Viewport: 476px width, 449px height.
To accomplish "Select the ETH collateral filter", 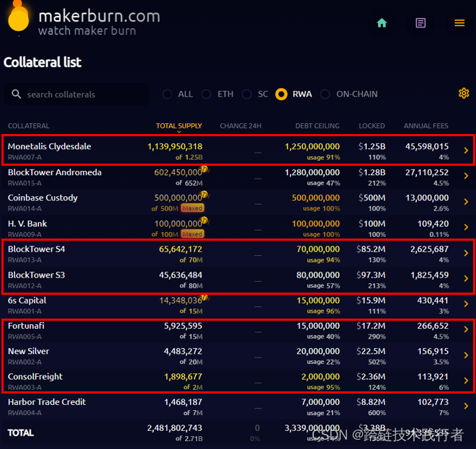I will click(217, 94).
